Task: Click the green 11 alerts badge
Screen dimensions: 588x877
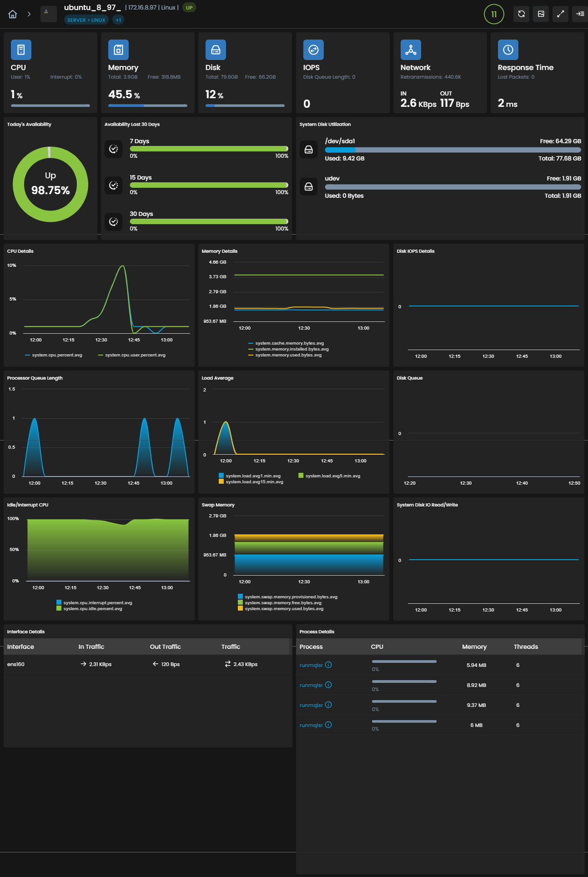Action: click(494, 14)
